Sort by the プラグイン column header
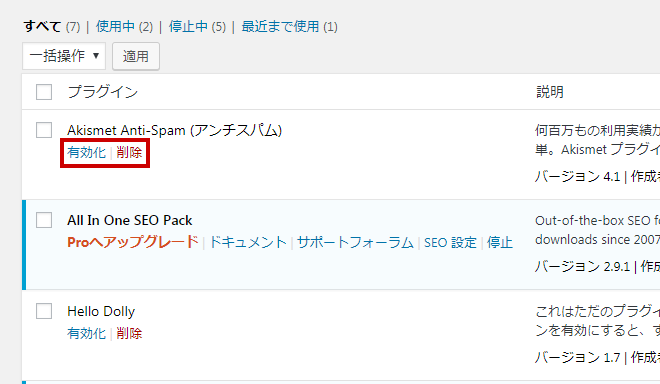This screenshot has width=660, height=384. [103, 92]
